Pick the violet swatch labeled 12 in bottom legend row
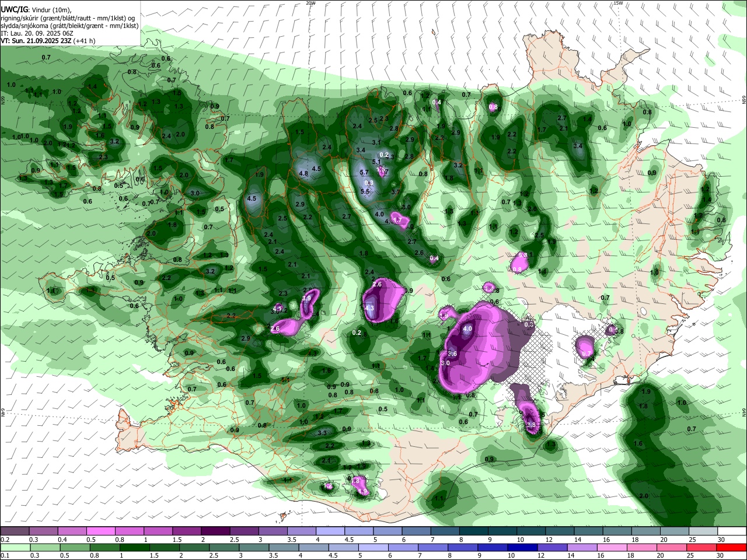The width and height of the screenshot is (747, 560). [x=551, y=547]
